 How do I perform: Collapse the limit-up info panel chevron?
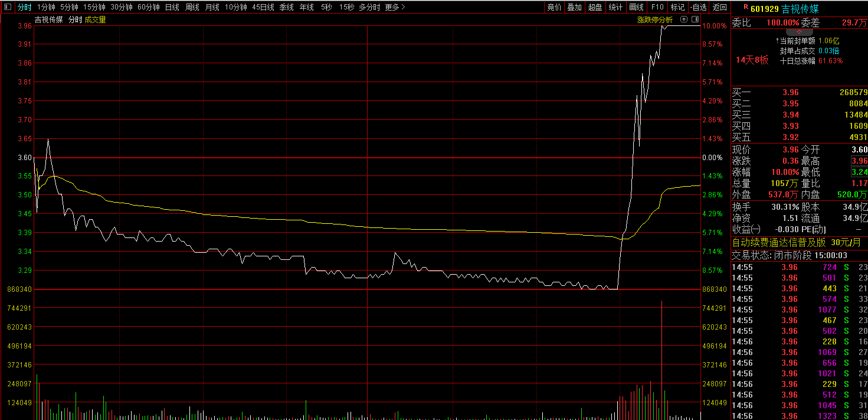click(x=798, y=31)
